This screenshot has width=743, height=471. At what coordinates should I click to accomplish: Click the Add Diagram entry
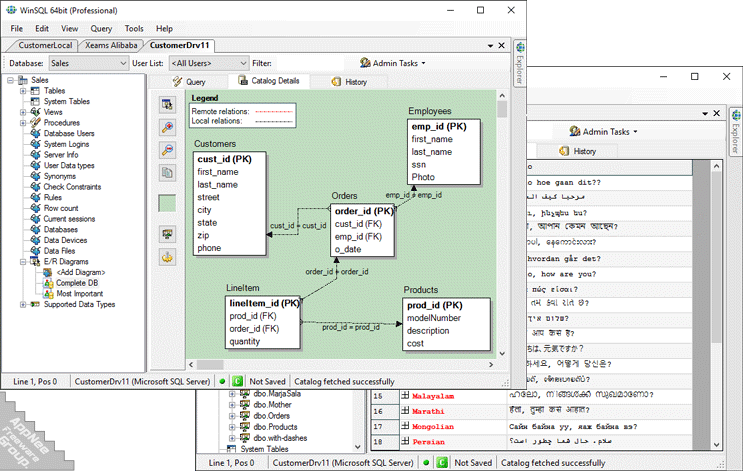click(81, 272)
